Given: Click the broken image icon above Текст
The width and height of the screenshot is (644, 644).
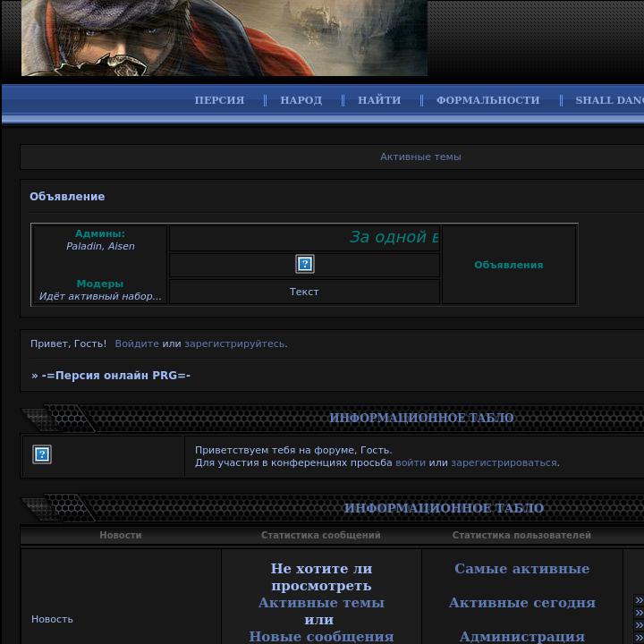Looking at the screenshot, I should 305,264.
